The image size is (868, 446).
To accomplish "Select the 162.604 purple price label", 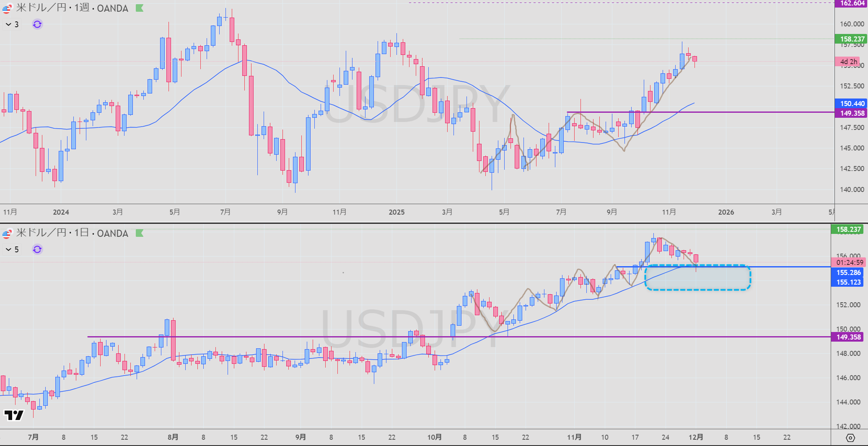I will coord(851,3).
